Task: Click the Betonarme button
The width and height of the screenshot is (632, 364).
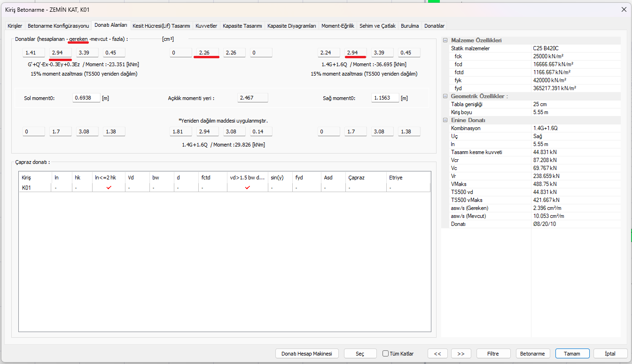Action: point(533,354)
